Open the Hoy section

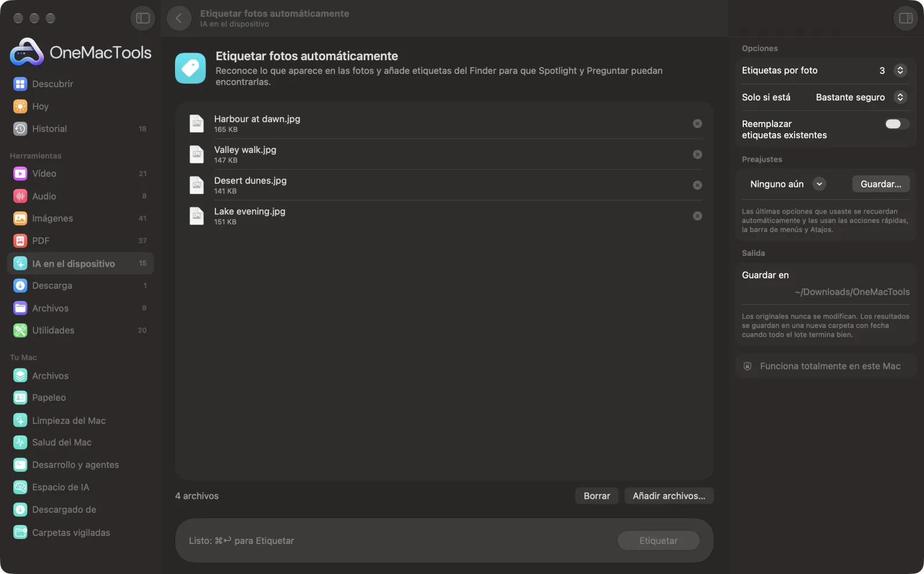(80, 106)
